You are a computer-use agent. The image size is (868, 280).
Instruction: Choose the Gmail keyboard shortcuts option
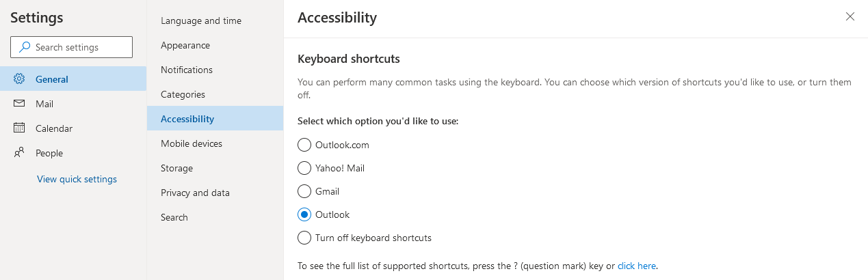pos(304,191)
